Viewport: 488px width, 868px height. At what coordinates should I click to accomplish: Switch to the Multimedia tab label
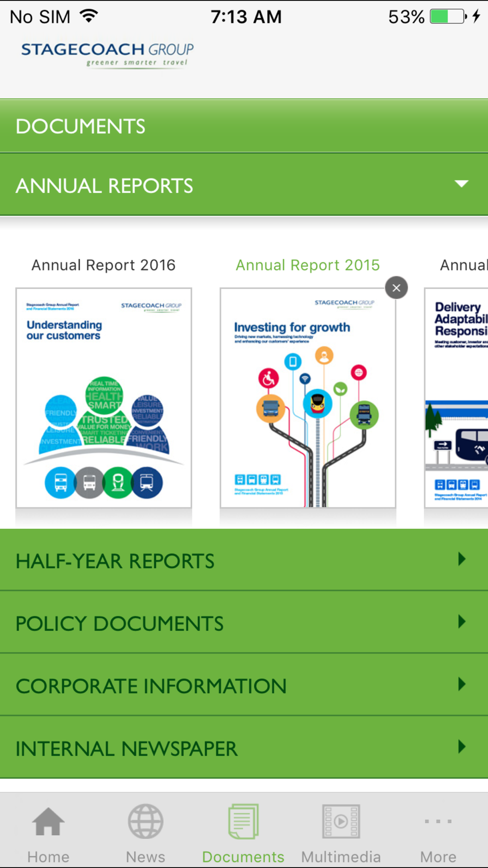click(341, 857)
